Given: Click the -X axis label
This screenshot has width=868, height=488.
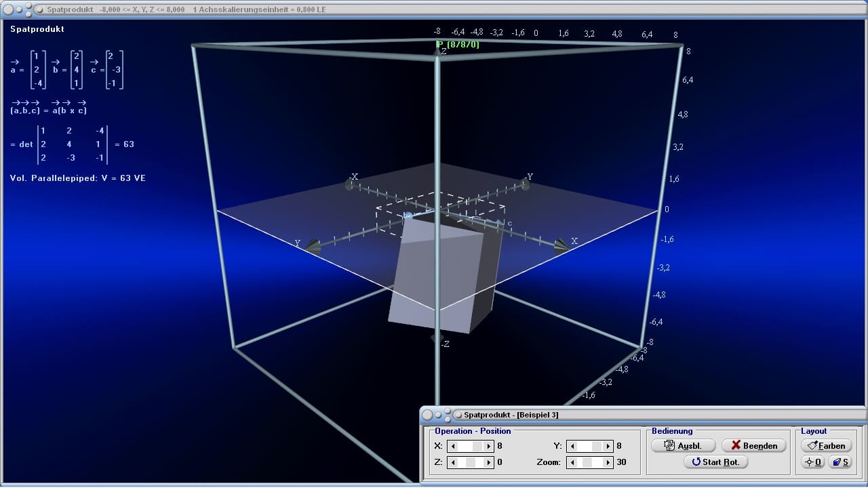Looking at the screenshot, I should (353, 176).
